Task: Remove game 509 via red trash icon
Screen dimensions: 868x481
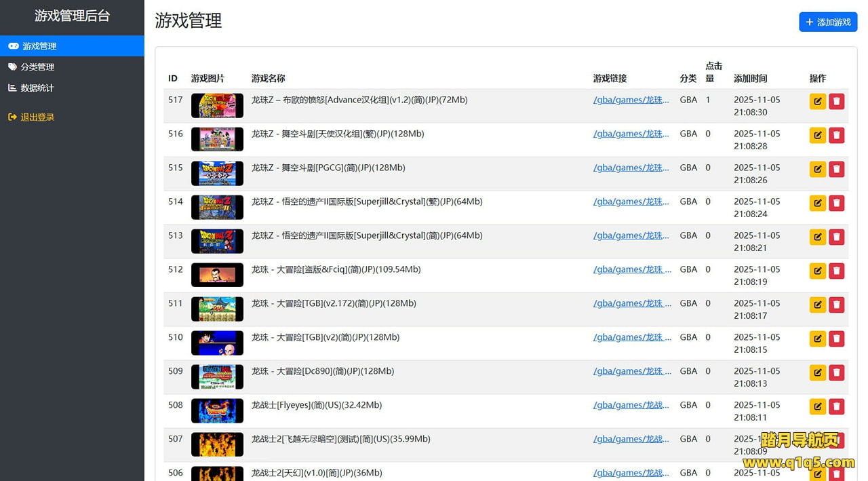Action: (836, 373)
